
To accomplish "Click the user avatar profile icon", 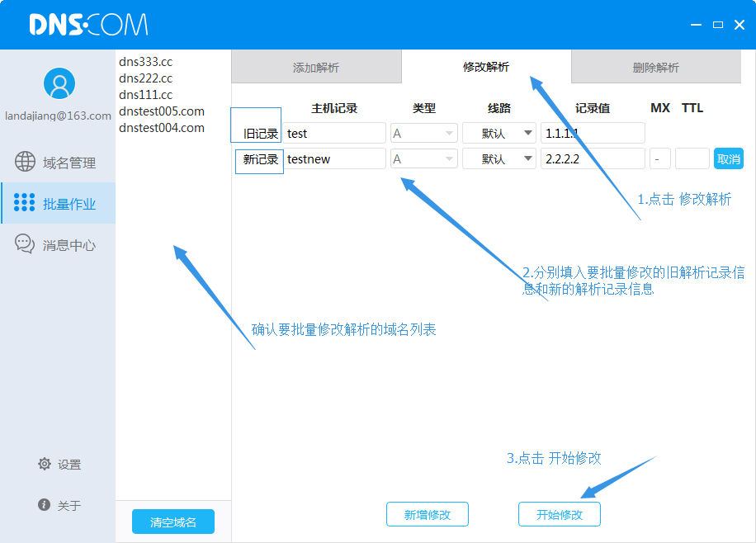I will coord(59,83).
